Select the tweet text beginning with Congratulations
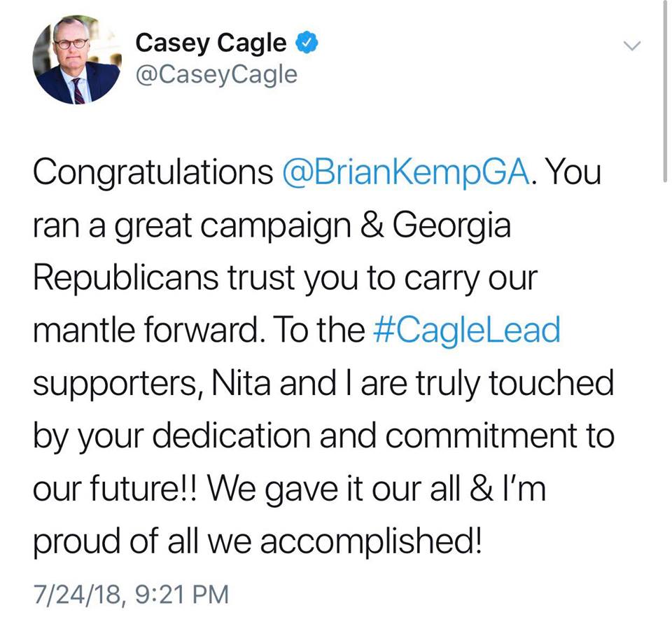 pyautogui.click(x=324, y=356)
